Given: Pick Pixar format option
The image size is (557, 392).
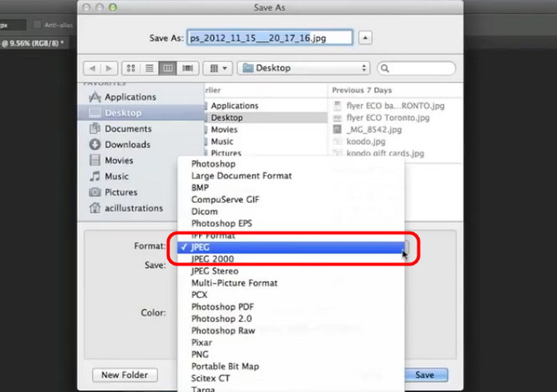Looking at the screenshot, I should click(290, 343).
